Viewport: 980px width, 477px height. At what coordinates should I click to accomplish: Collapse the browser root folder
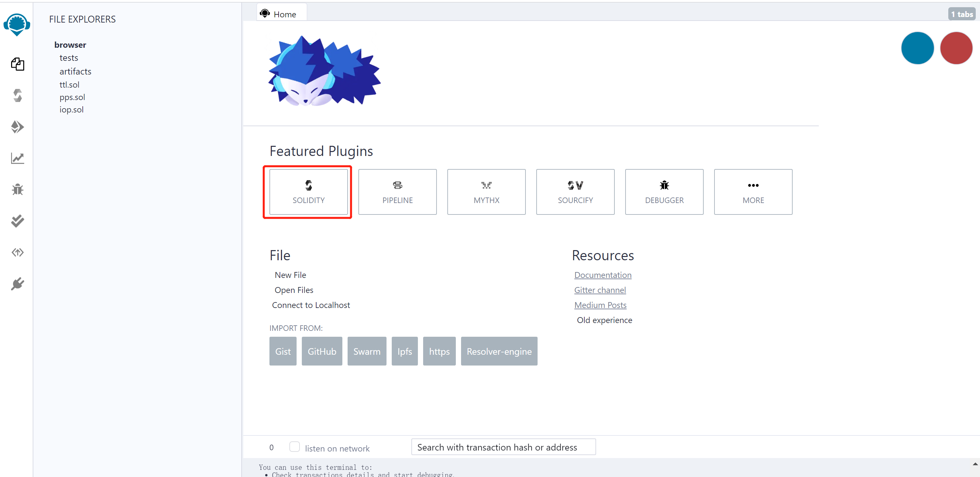point(70,45)
